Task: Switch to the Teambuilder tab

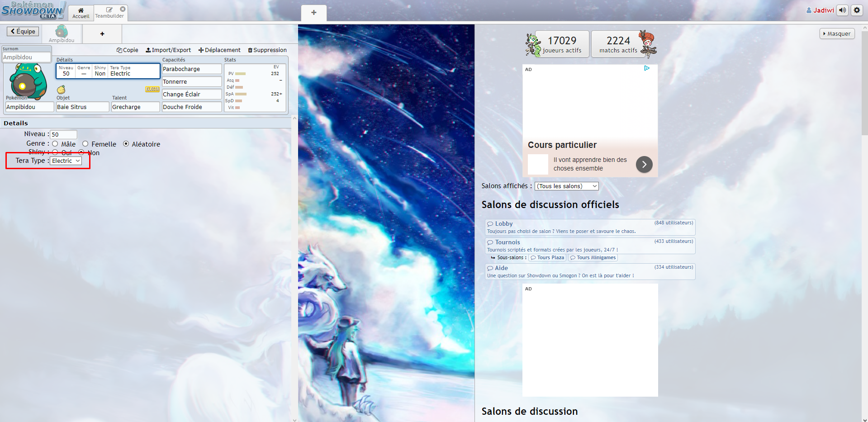Action: (x=109, y=13)
